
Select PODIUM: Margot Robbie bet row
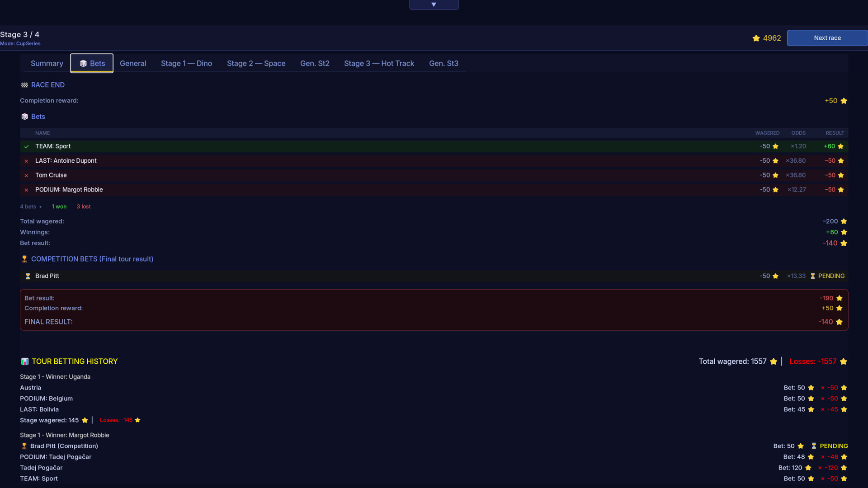click(434, 190)
